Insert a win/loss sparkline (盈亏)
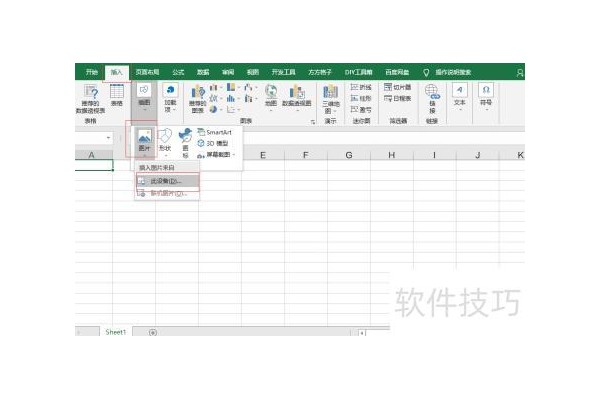Image resolution: width=600 pixels, height=400 pixels. (x=361, y=109)
